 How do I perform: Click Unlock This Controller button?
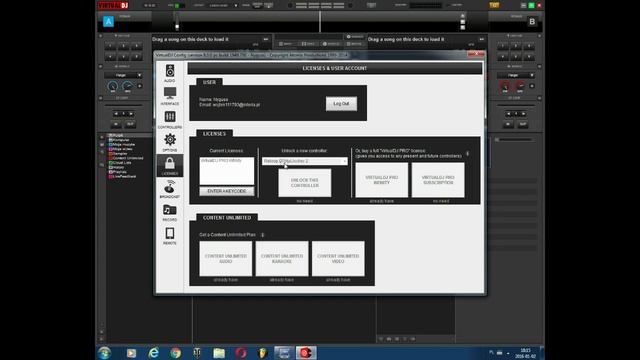tap(304, 183)
